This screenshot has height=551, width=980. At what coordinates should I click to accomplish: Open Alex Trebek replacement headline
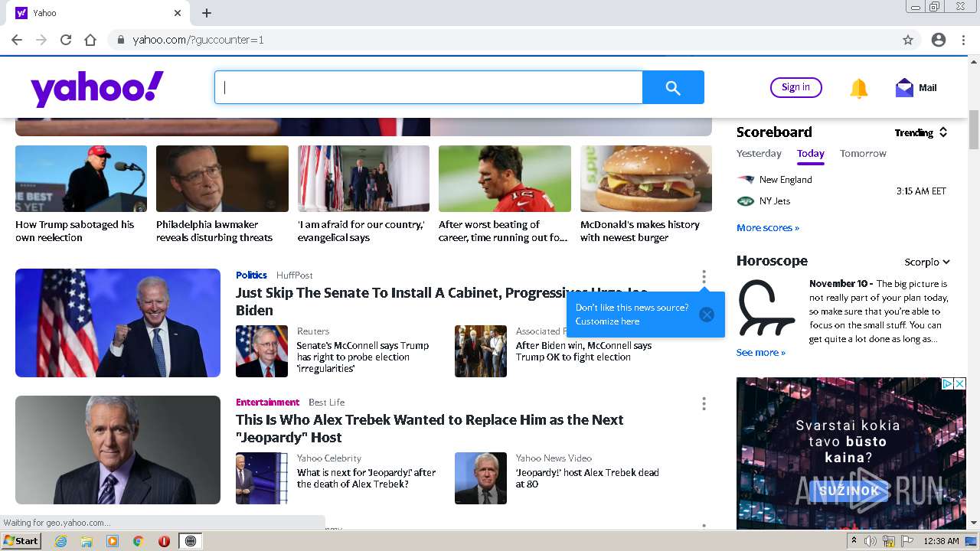[430, 429]
